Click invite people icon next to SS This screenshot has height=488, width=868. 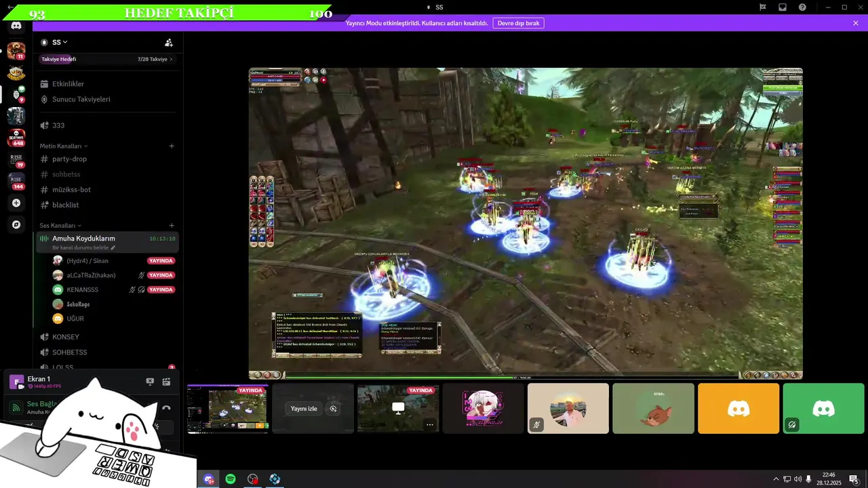point(169,43)
